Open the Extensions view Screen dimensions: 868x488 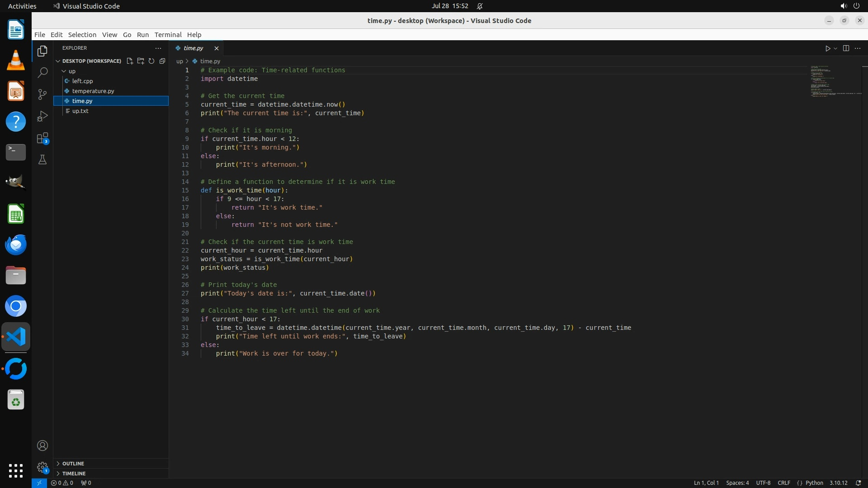(42, 138)
